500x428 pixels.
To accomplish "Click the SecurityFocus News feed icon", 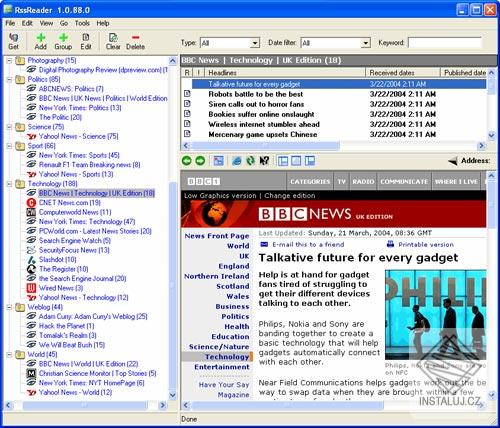I will click(31, 250).
